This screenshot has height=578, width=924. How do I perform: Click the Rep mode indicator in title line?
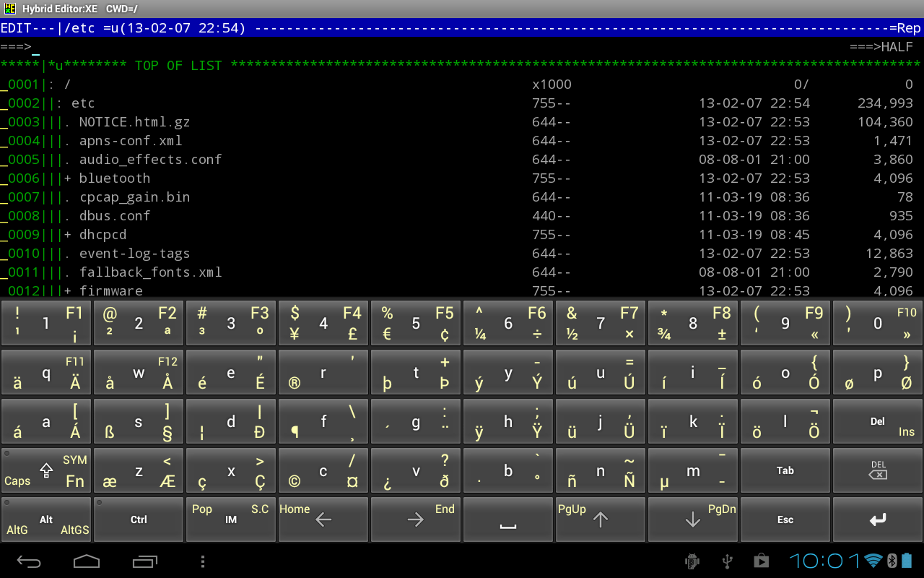coord(909,28)
